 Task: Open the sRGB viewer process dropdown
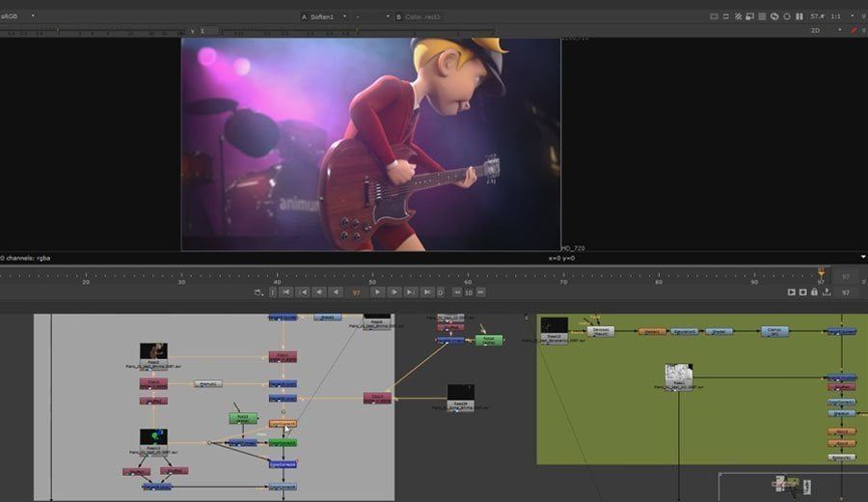click(x=17, y=16)
